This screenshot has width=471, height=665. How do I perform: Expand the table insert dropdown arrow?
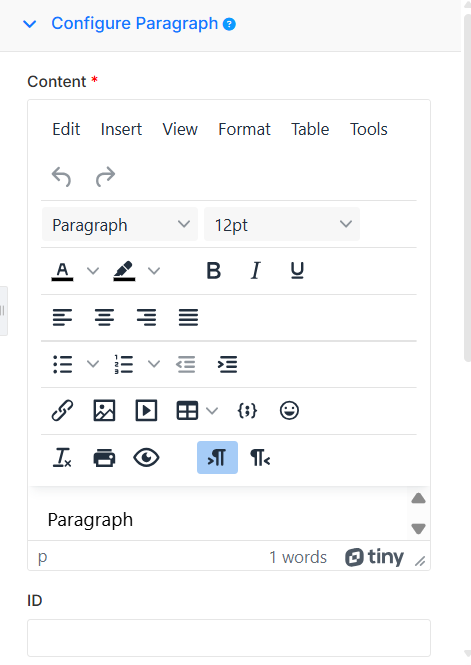pos(212,411)
